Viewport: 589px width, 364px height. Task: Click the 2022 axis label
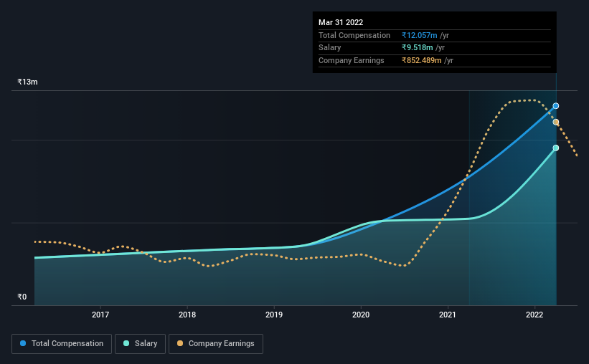tap(534, 315)
